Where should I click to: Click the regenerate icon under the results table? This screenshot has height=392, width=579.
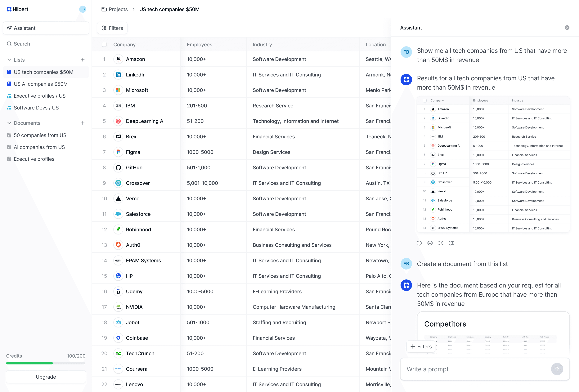pos(419,243)
